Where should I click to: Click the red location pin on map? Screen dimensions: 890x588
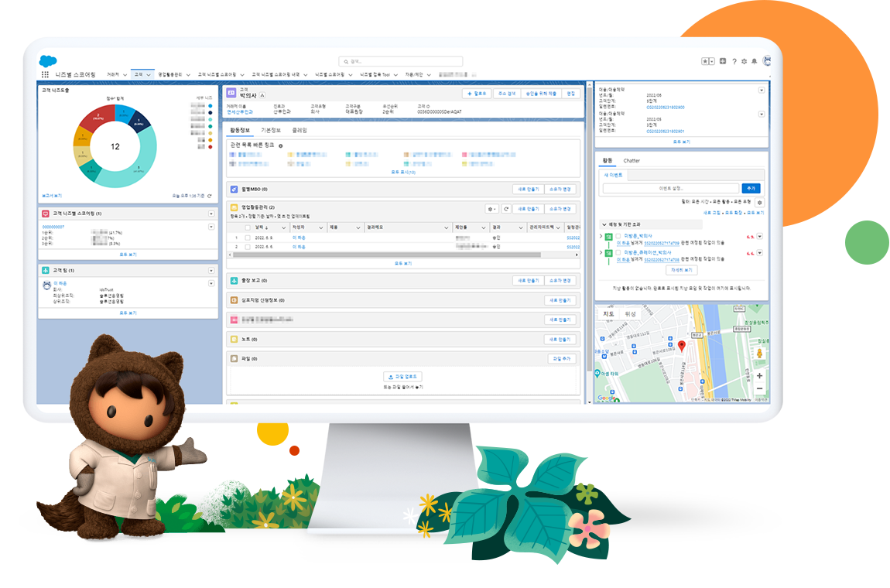click(682, 346)
